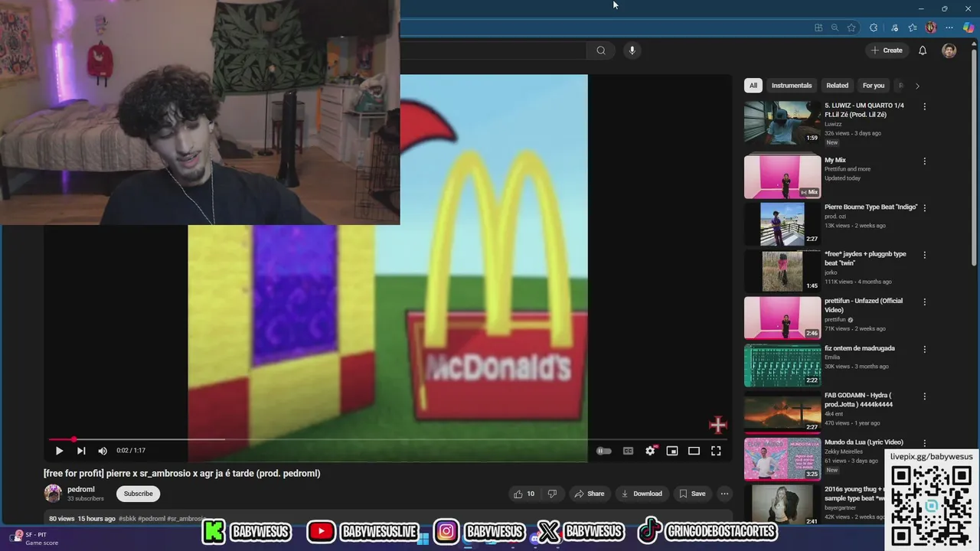Show more filter chips with arrow
This screenshot has width=980, height=551.
pyautogui.click(x=917, y=86)
